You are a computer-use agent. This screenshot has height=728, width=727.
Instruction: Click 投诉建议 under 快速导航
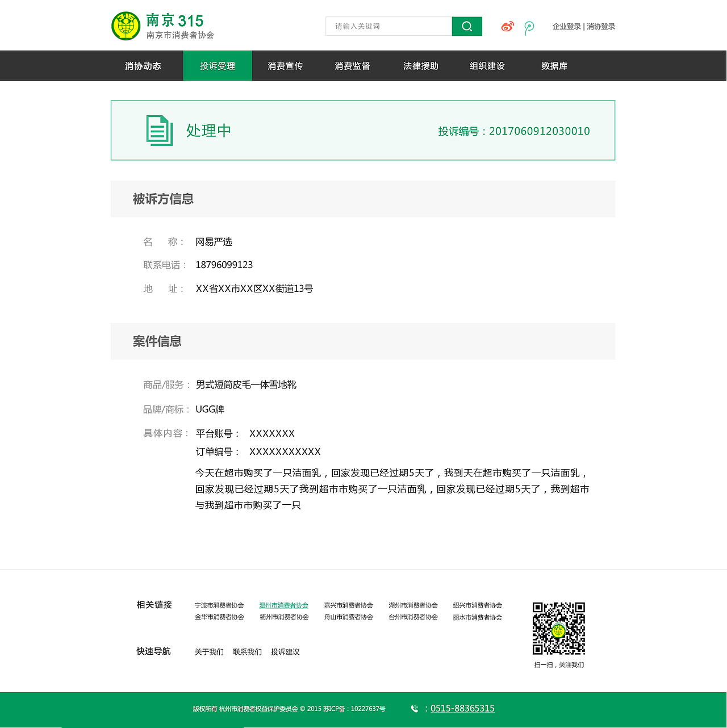click(285, 651)
